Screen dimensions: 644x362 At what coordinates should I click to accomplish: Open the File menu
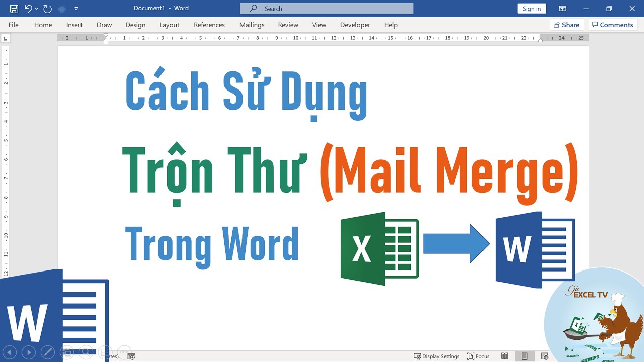14,25
